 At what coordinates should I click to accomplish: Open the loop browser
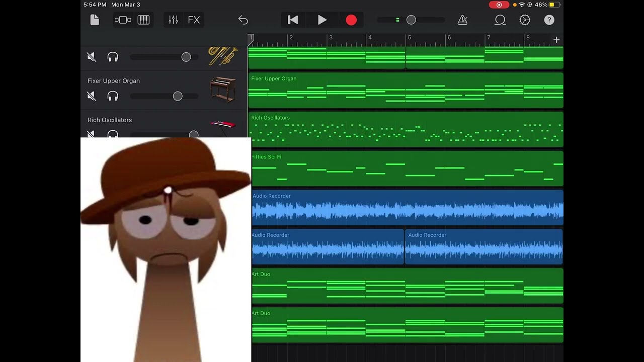pyautogui.click(x=500, y=20)
